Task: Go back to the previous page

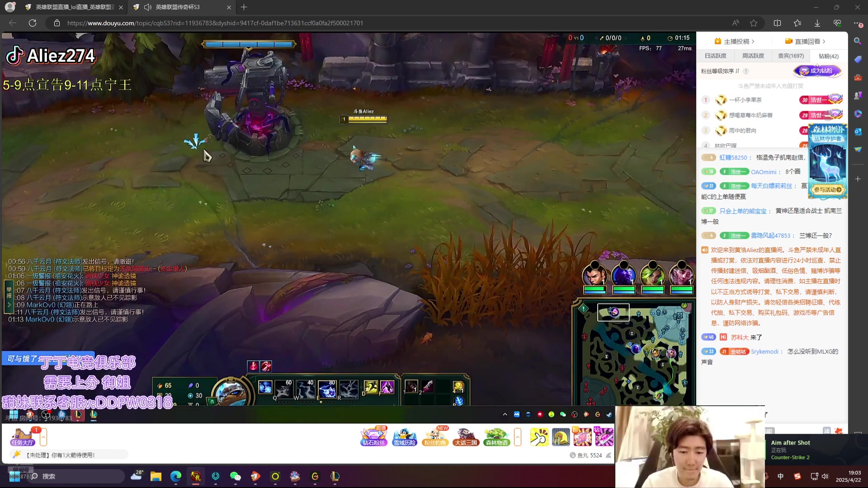Action: (13, 23)
